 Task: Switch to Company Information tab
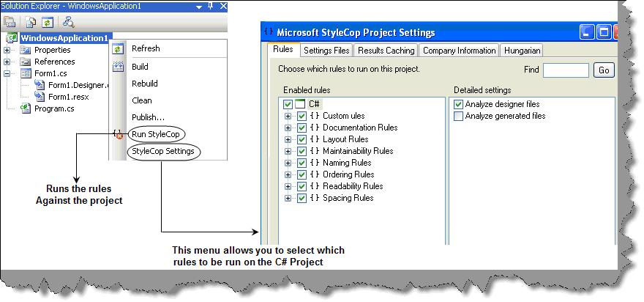(x=459, y=51)
